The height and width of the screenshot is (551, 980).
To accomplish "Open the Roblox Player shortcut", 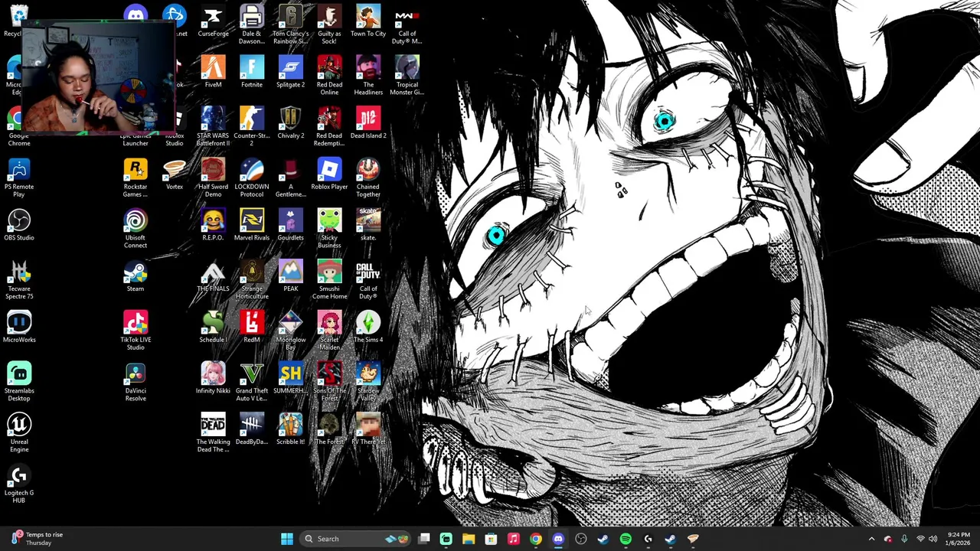I will [329, 174].
